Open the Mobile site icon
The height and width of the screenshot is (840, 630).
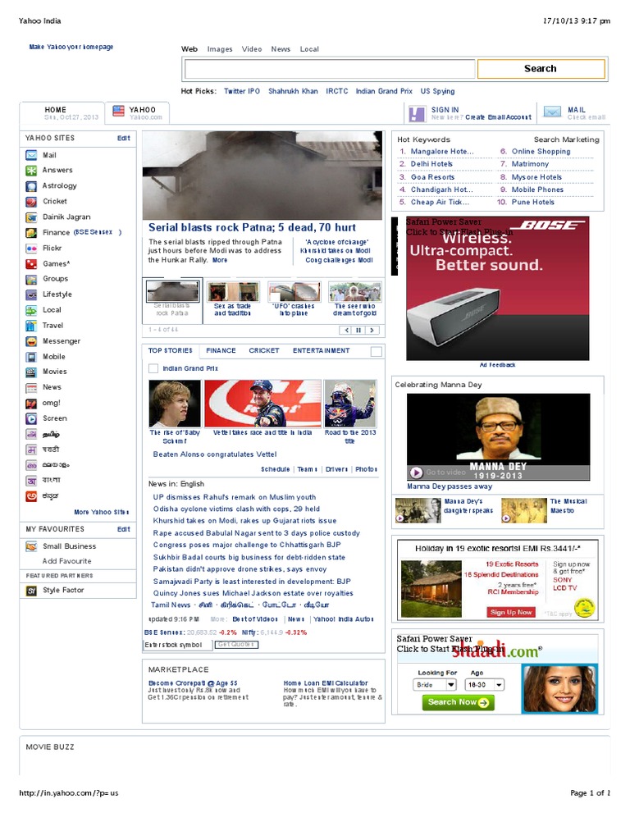pos(31,357)
